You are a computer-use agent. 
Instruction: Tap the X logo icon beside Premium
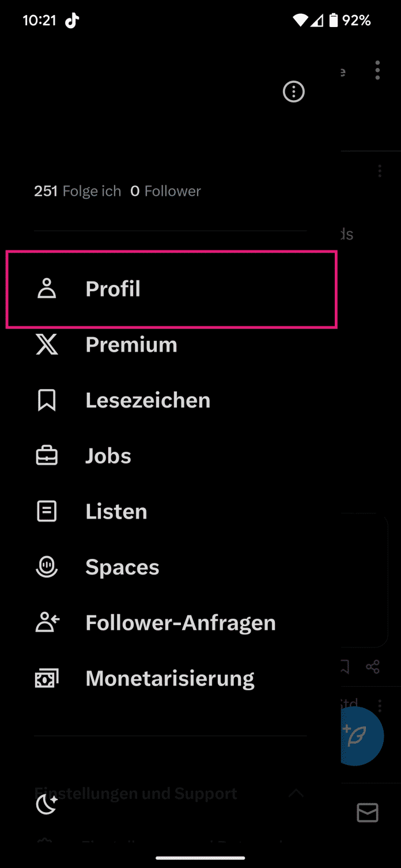47,345
